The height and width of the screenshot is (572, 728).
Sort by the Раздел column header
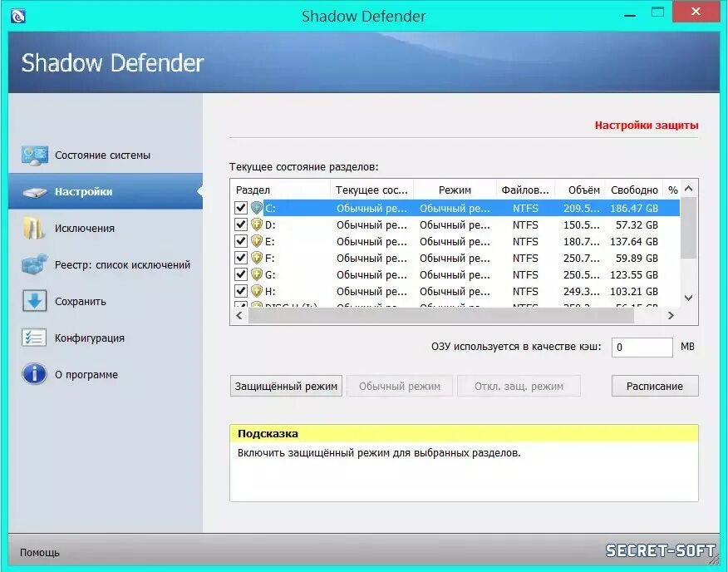pyautogui.click(x=280, y=190)
